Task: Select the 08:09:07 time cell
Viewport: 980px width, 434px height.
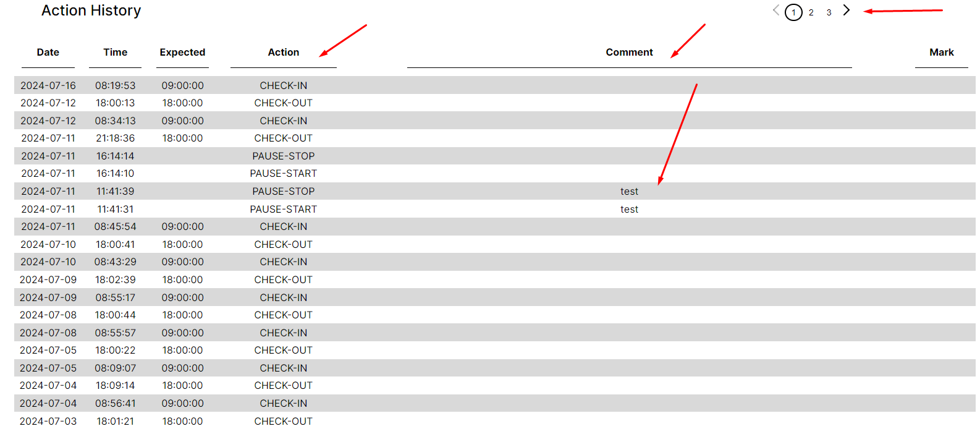Action: click(x=115, y=368)
